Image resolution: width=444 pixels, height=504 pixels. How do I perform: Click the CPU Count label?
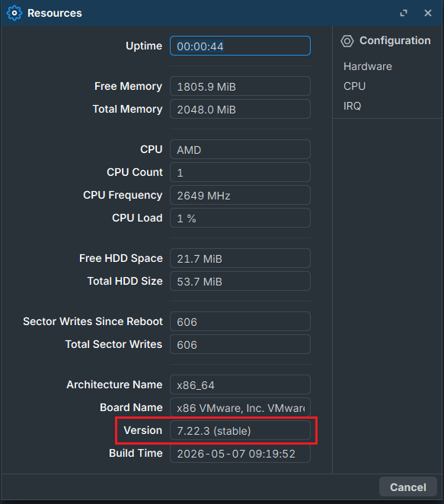pos(135,172)
